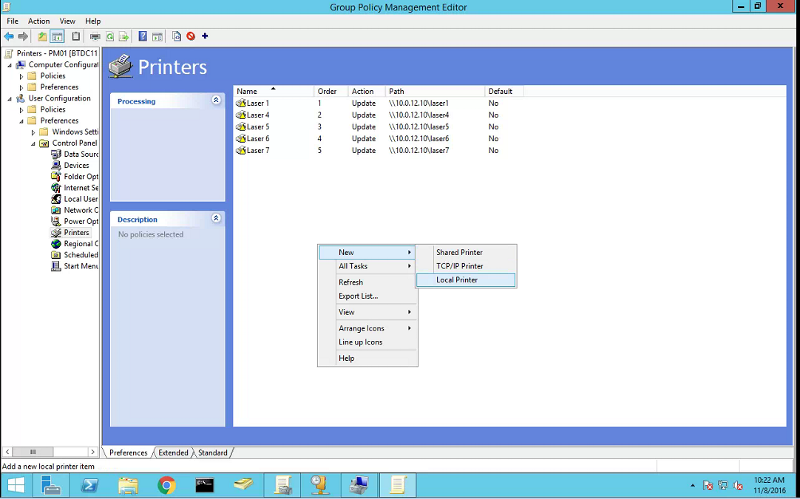Image resolution: width=800 pixels, height=499 pixels.
Task: Click the Export List toolbar icon
Action: pyautogui.click(x=124, y=36)
